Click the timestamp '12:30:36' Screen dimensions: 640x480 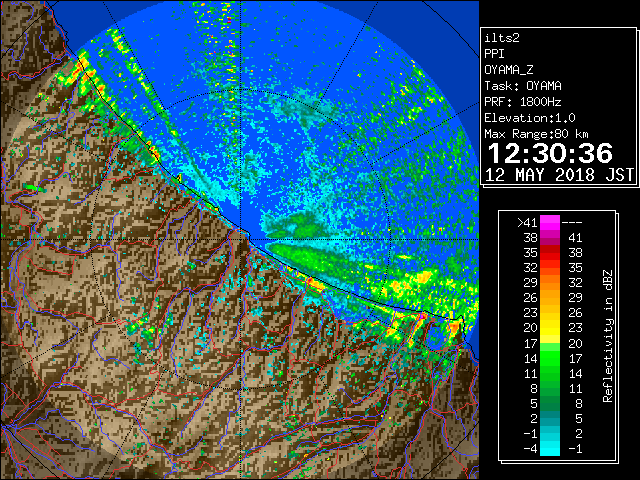(x=550, y=153)
